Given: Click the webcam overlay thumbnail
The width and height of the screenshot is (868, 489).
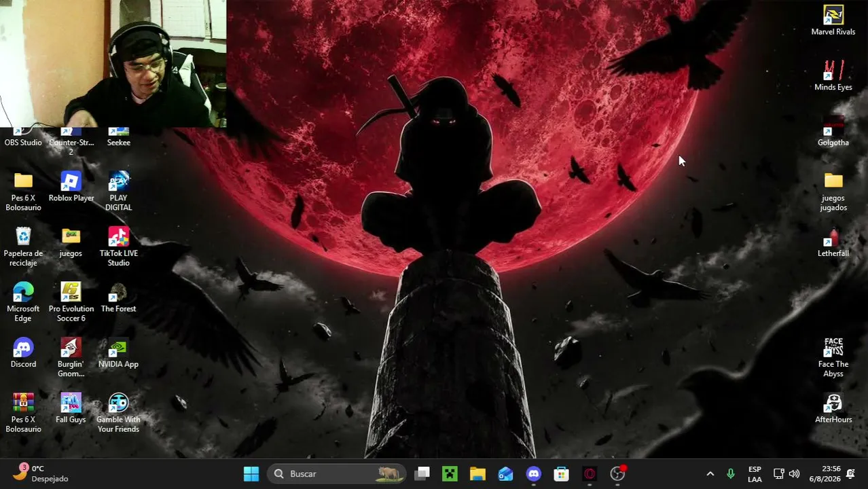Looking at the screenshot, I should point(113,64).
